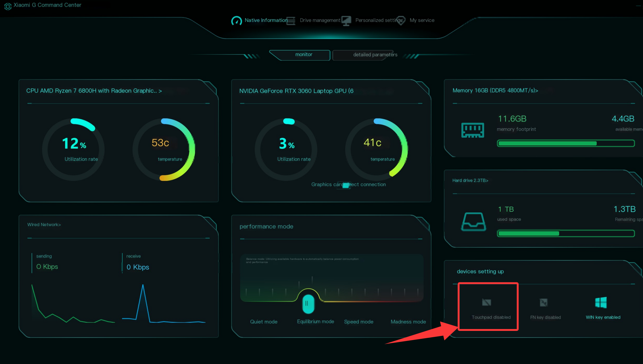Click the GPU 41c temperature gauge
Image resolution: width=643 pixels, height=364 pixels.
coord(377,149)
